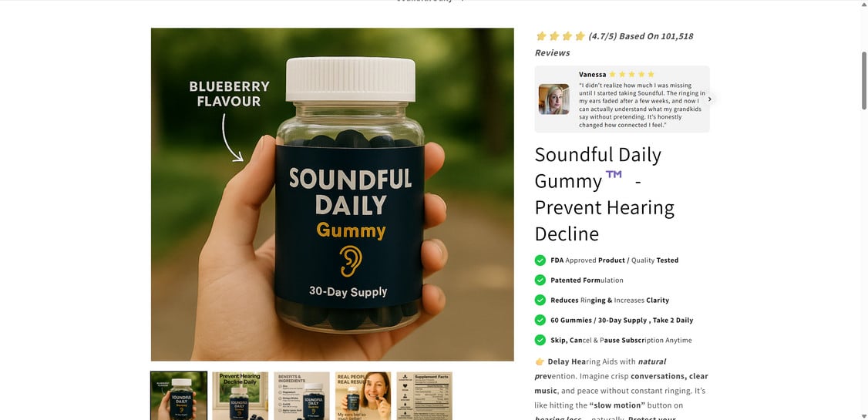
Task: Click the yellow rating stars above Reviews
Action: tap(560, 36)
